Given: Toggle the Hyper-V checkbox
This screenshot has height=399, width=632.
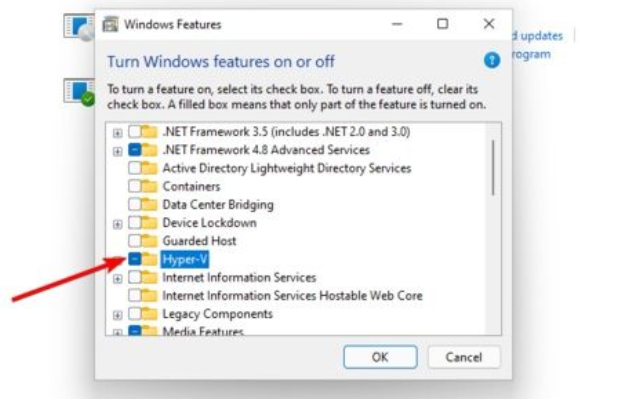Looking at the screenshot, I should [135, 259].
